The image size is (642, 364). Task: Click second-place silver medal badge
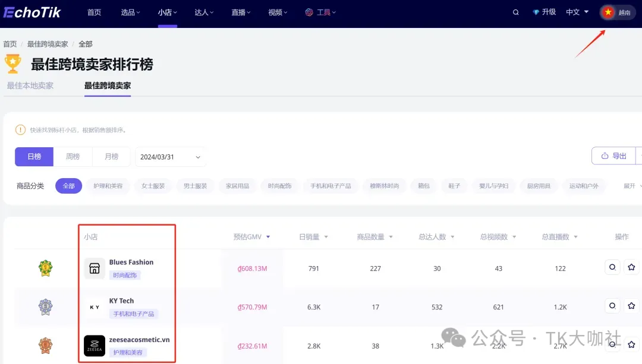(45, 307)
